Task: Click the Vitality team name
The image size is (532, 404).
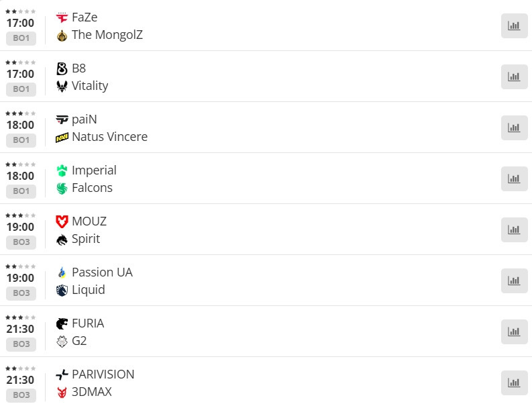Action: [90, 86]
